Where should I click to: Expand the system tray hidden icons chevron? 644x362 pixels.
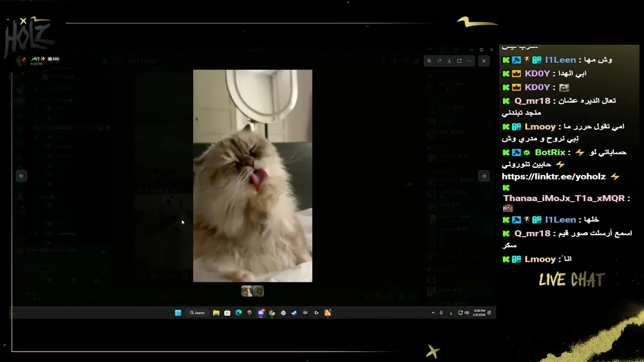[x=433, y=313]
